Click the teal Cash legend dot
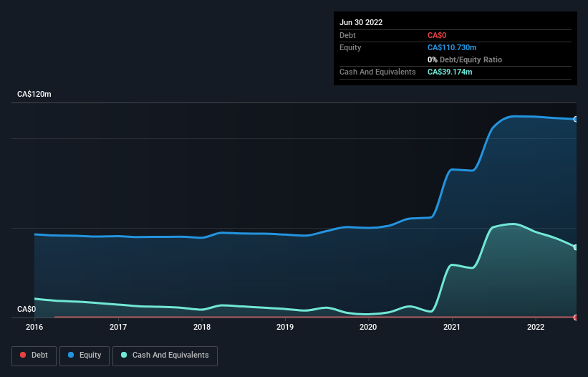588x377 pixels. click(124, 355)
